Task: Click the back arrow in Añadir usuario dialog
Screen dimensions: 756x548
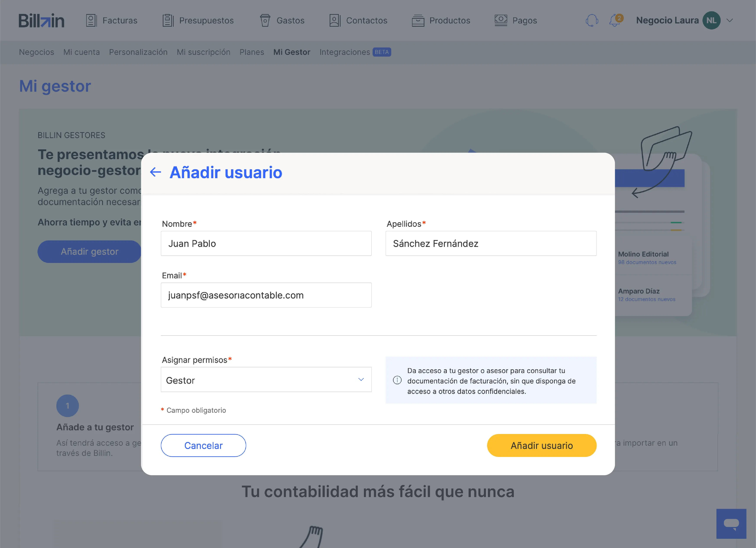Action: pos(155,172)
